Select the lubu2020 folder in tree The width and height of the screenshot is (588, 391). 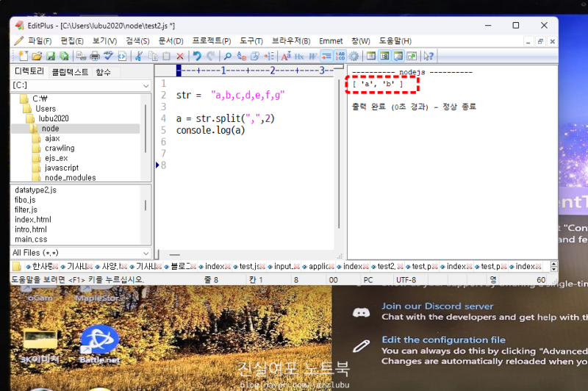pyautogui.click(x=54, y=119)
